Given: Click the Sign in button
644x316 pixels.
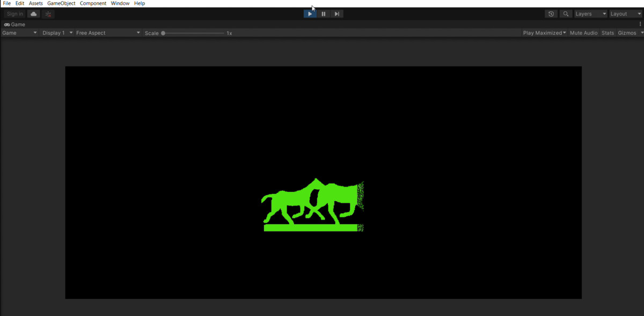Looking at the screenshot, I should click(15, 14).
